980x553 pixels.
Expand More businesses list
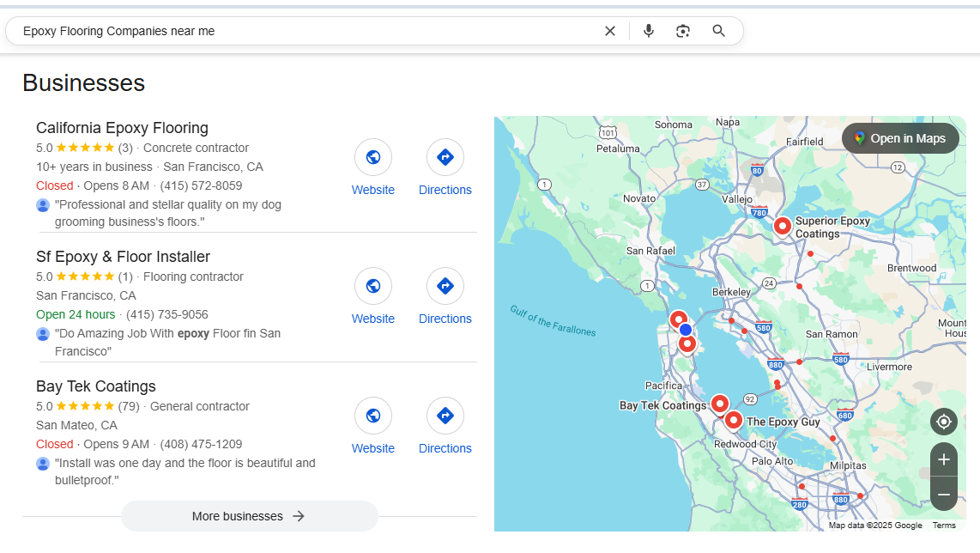249,516
